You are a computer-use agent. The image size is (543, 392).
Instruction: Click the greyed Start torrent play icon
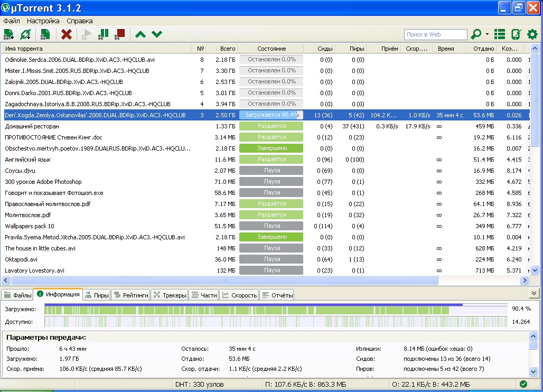[87, 34]
